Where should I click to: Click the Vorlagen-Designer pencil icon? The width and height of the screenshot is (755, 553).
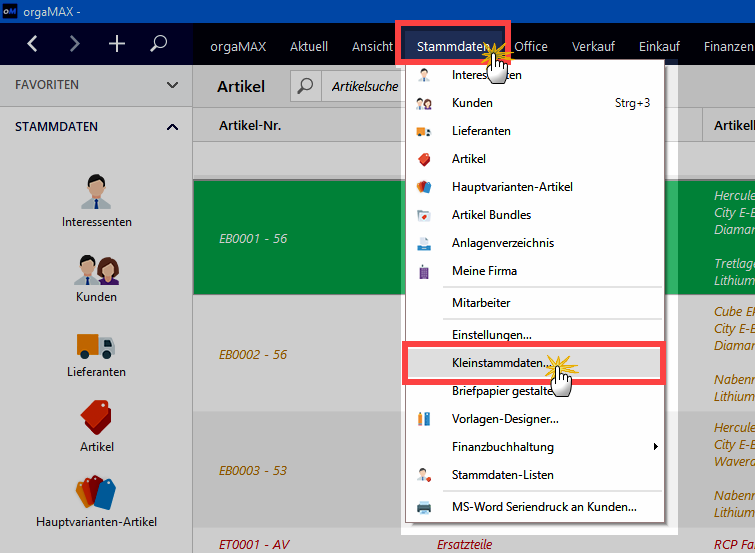[424, 419]
